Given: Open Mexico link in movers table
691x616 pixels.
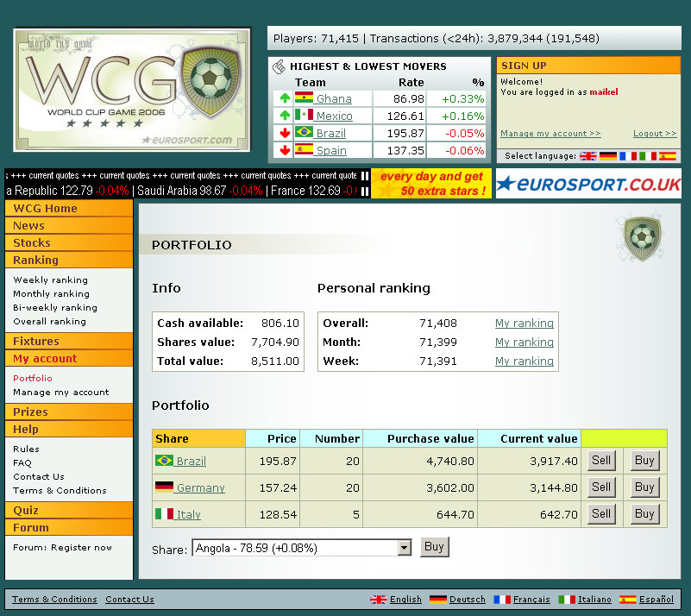Looking at the screenshot, I should 335,116.
